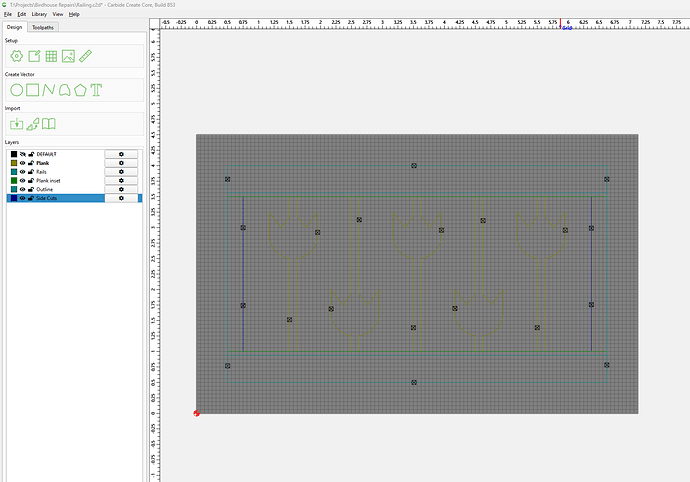
Task: Select the Circle vector tool
Action: [17, 90]
